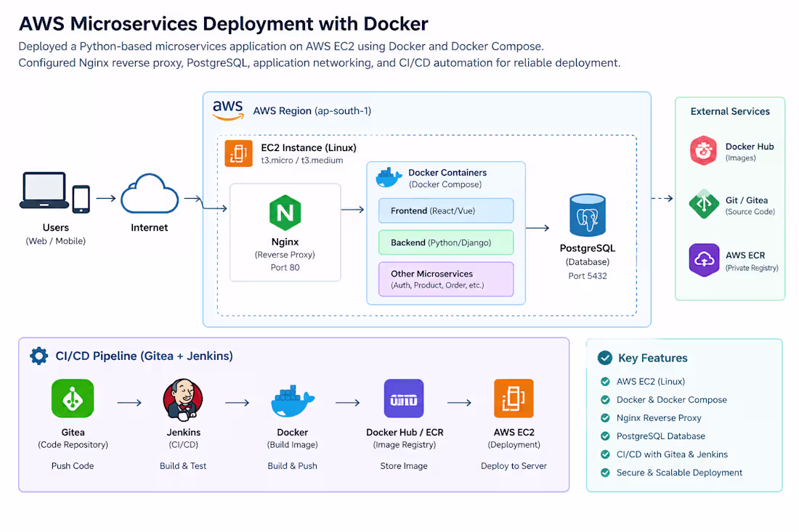Click the diagram title AWS Microservices Deployment with Docker
This screenshot has width=799, height=532.
tap(223, 23)
